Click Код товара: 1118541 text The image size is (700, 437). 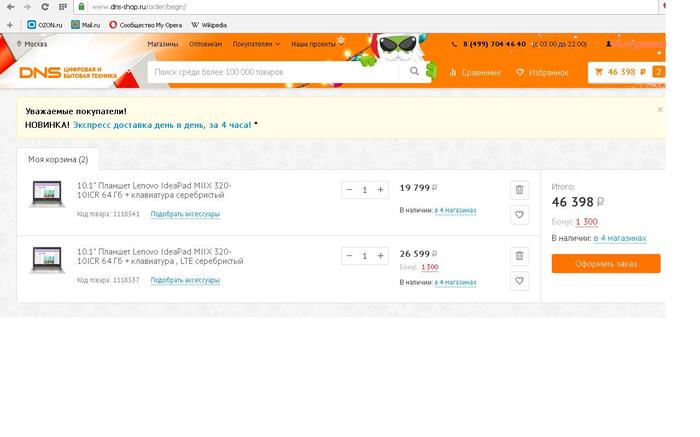(x=108, y=214)
